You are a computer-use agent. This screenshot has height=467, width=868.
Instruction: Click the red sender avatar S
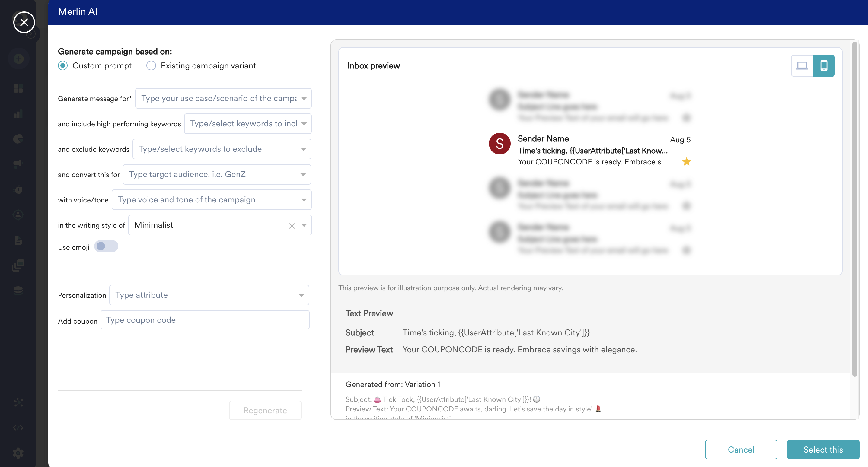pos(499,144)
